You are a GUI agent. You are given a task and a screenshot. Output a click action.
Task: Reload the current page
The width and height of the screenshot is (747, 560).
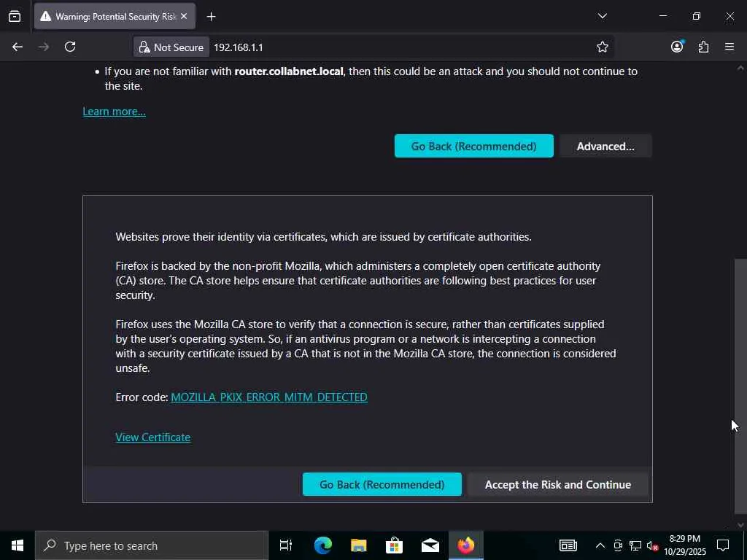[x=70, y=47]
